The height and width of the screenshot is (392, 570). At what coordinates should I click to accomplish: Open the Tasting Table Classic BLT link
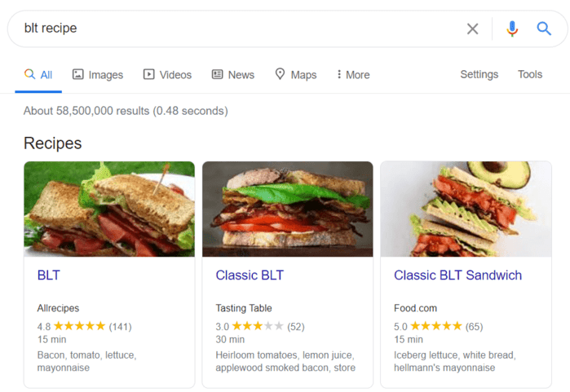pyautogui.click(x=250, y=275)
